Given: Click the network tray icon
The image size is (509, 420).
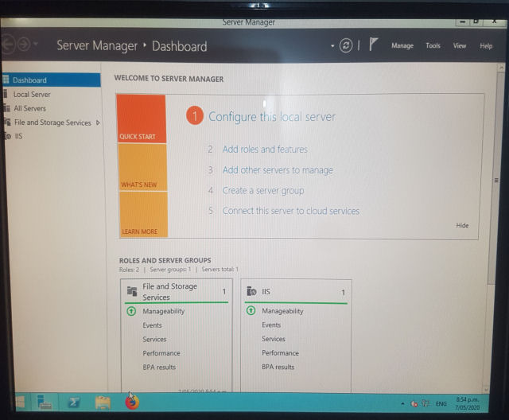Looking at the screenshot, I should [x=425, y=403].
